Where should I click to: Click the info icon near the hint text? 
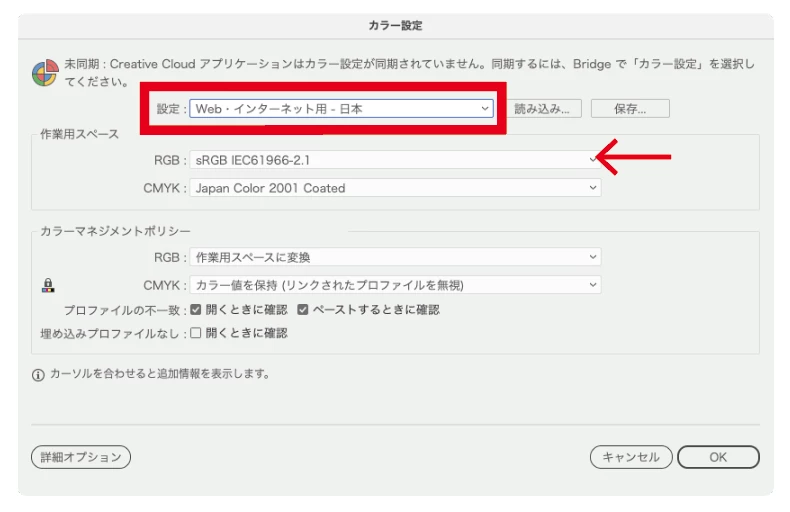(x=38, y=375)
